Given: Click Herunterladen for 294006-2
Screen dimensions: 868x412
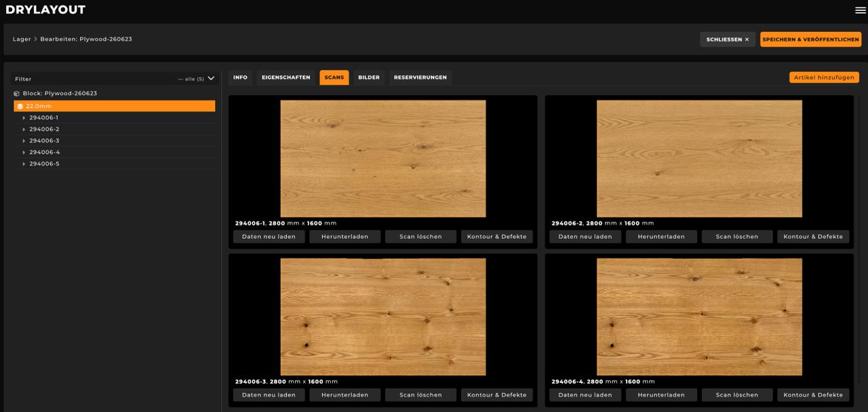Looking at the screenshot, I should pos(661,237).
